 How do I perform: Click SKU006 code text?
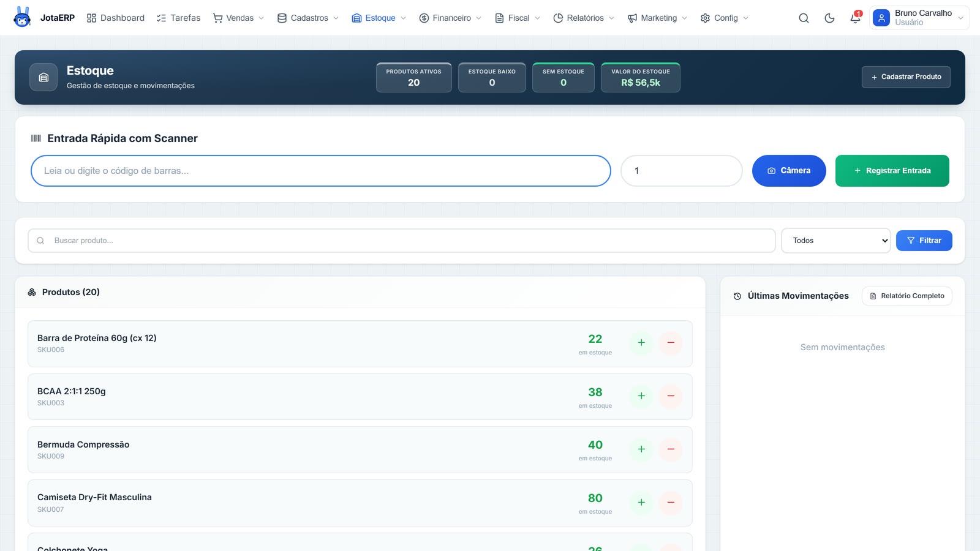pyautogui.click(x=51, y=350)
